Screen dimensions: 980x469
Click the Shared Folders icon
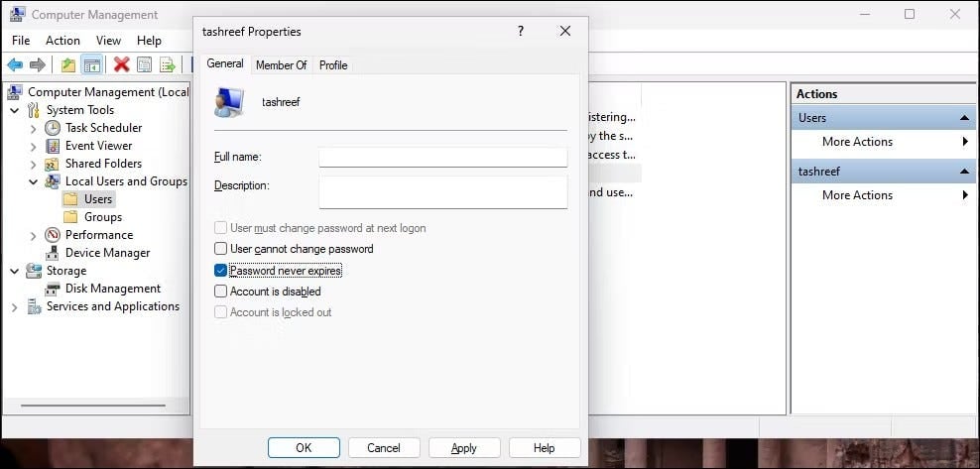point(53,164)
